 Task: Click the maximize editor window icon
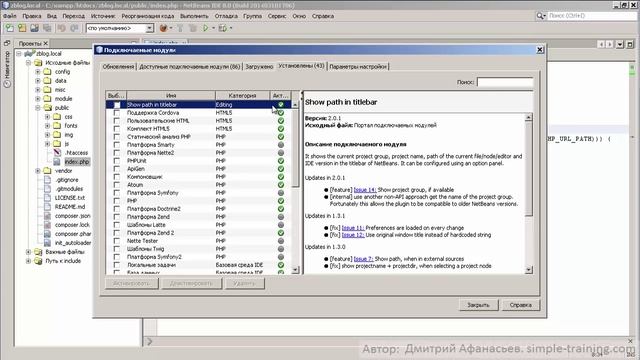coord(630,44)
